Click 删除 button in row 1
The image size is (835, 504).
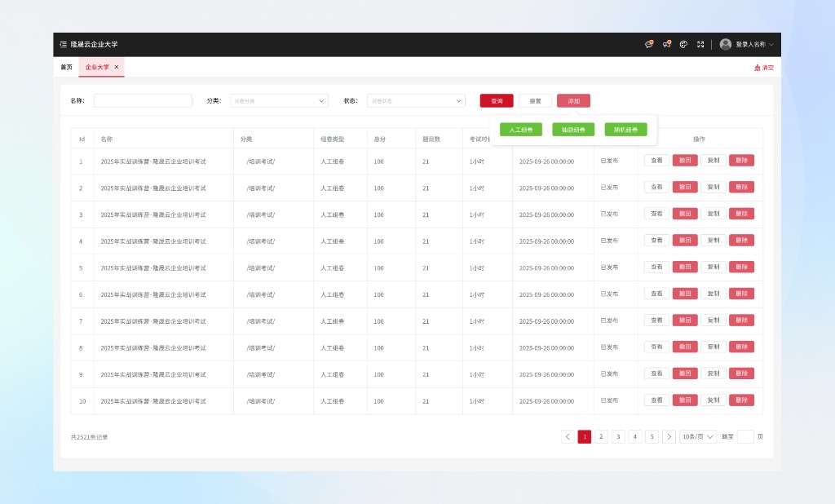click(741, 161)
